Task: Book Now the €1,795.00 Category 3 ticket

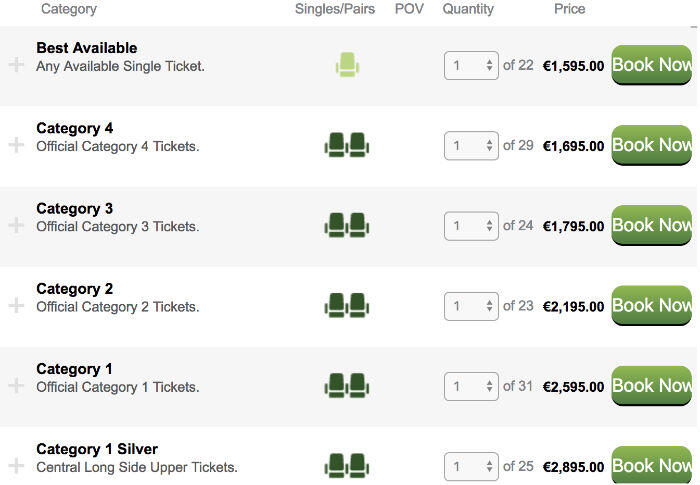Action: click(651, 226)
